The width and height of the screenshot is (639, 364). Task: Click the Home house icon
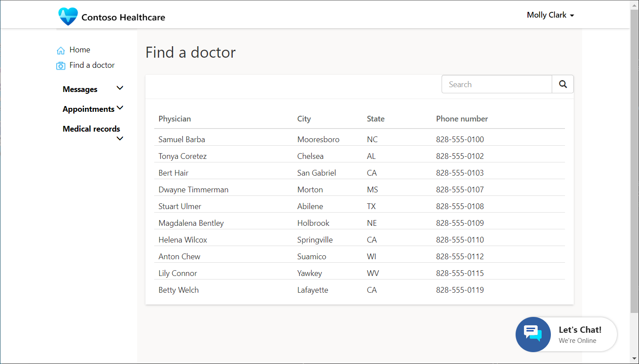pos(61,51)
